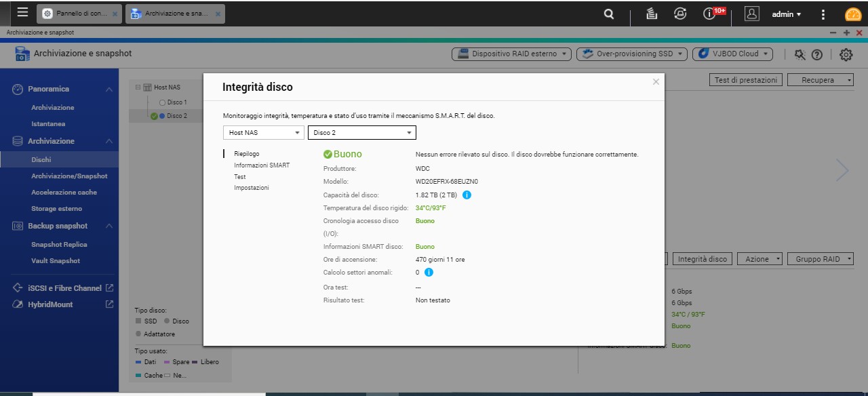
Task: Select the Impostazioni tab in dialog
Action: (x=251, y=188)
